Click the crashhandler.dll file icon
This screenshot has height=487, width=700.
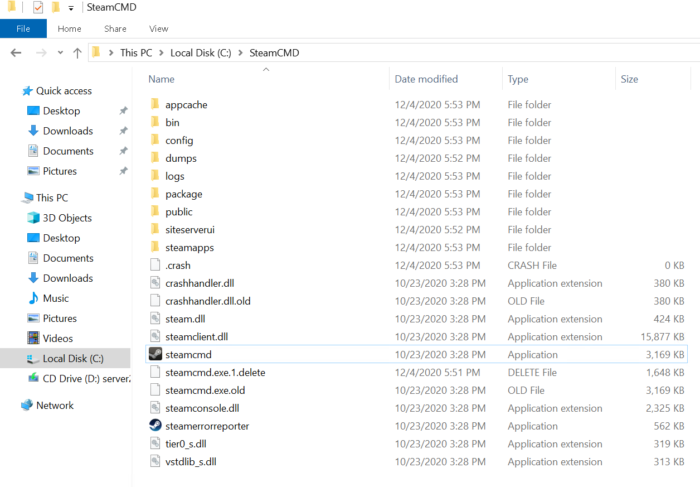[x=155, y=283]
